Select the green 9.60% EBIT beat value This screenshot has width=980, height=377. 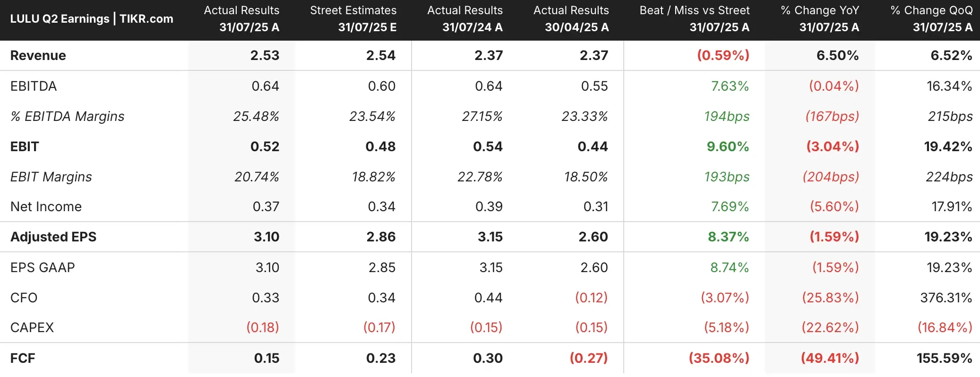[x=728, y=146]
